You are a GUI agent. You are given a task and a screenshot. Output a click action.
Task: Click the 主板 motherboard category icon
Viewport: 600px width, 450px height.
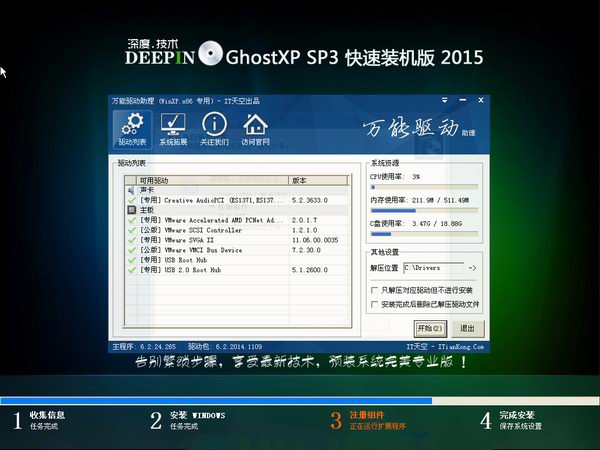131,210
